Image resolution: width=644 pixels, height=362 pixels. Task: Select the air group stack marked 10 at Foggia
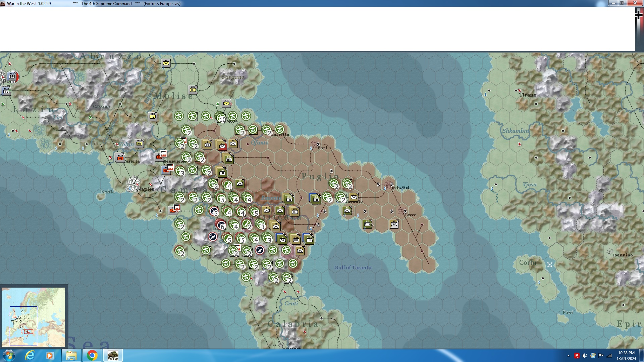pos(221,117)
